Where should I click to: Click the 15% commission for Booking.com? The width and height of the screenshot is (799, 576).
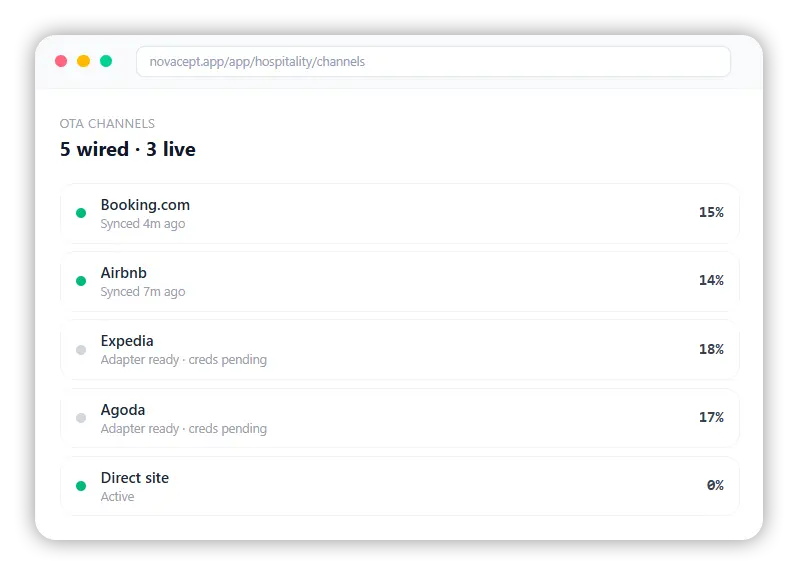(711, 212)
